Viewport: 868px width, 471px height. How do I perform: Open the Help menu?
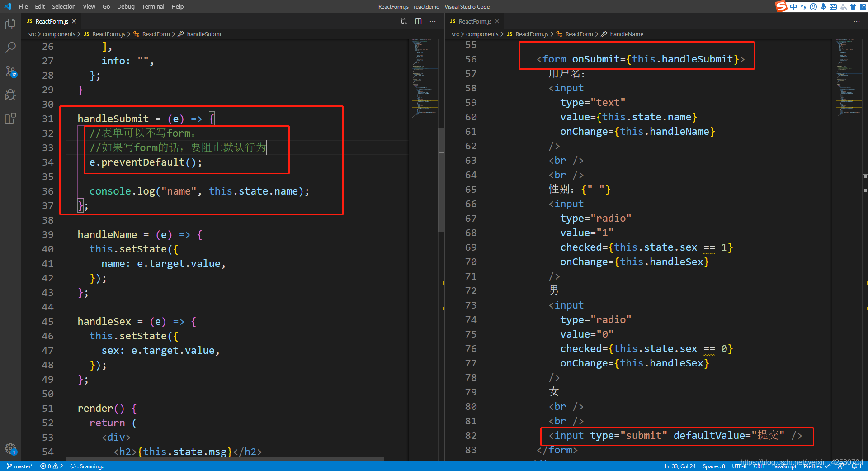coord(178,6)
